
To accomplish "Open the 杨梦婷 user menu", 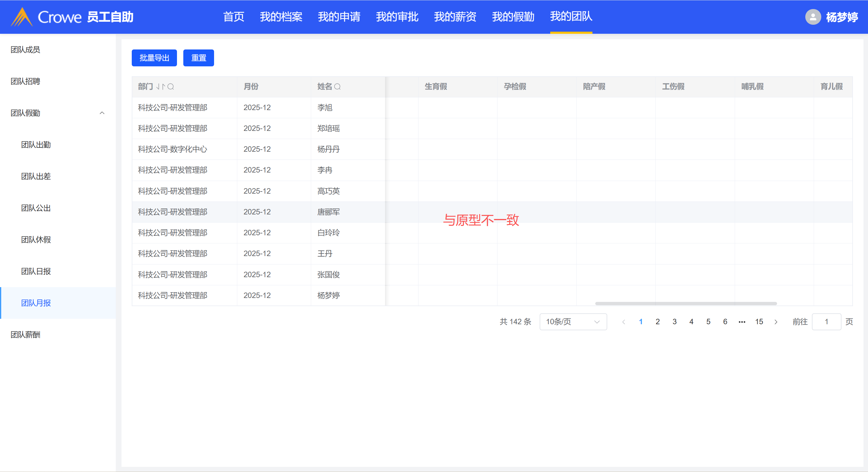I will pyautogui.click(x=842, y=17).
